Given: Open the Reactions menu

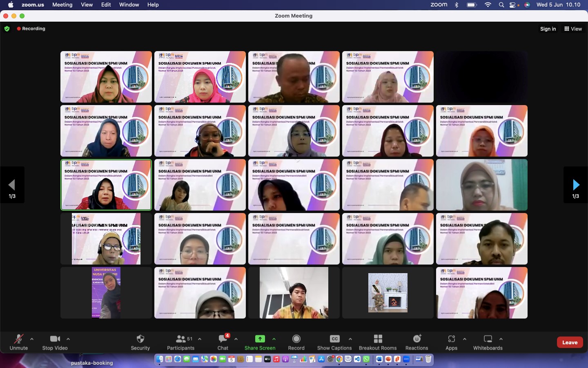Looking at the screenshot, I should click(x=416, y=339).
